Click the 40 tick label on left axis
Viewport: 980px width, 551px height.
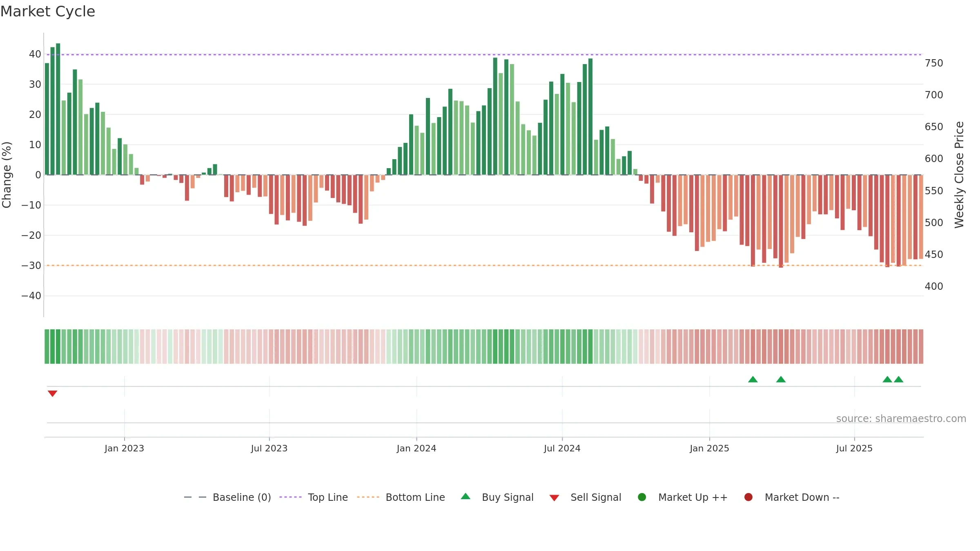pyautogui.click(x=35, y=54)
